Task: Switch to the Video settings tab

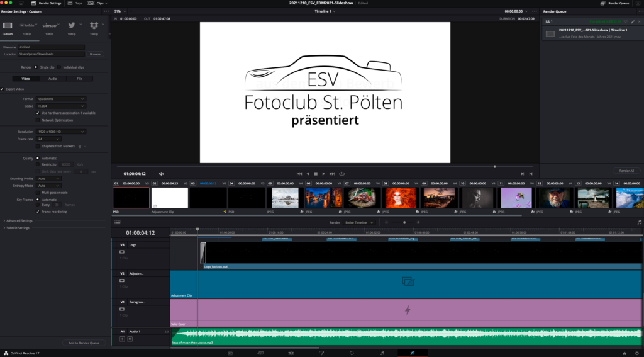Action: [x=25, y=79]
